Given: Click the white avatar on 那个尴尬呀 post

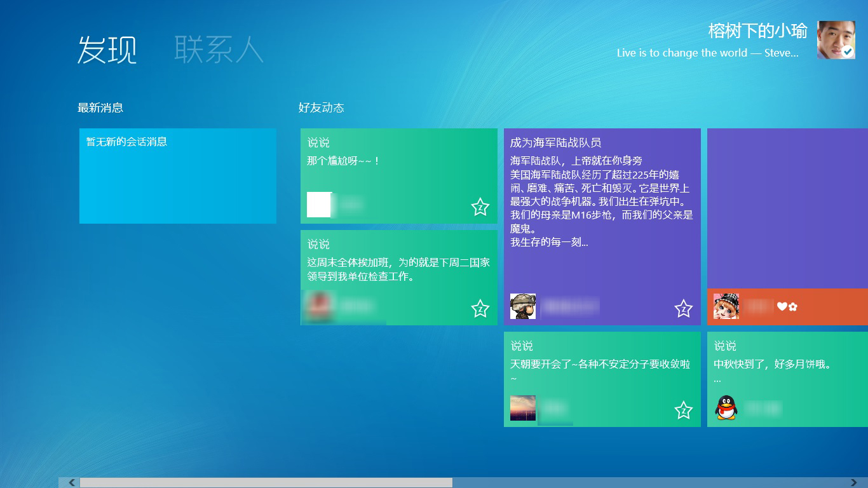Looking at the screenshot, I should tap(320, 205).
